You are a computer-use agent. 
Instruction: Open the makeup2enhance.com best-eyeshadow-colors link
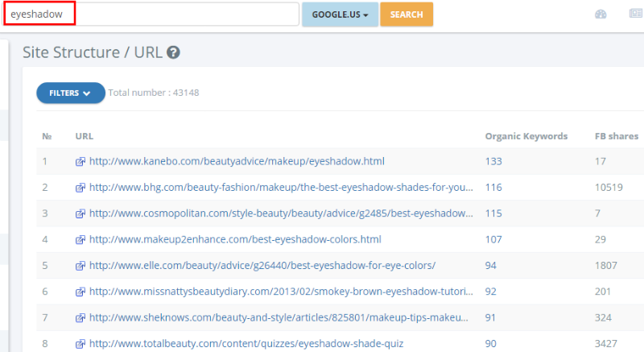tap(235, 239)
